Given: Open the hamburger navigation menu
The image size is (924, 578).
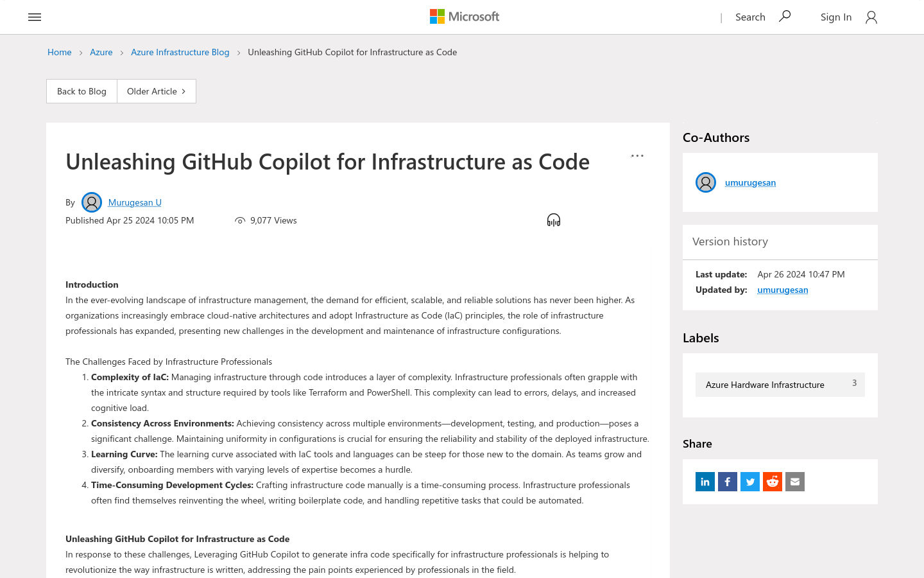Looking at the screenshot, I should pyautogui.click(x=35, y=17).
